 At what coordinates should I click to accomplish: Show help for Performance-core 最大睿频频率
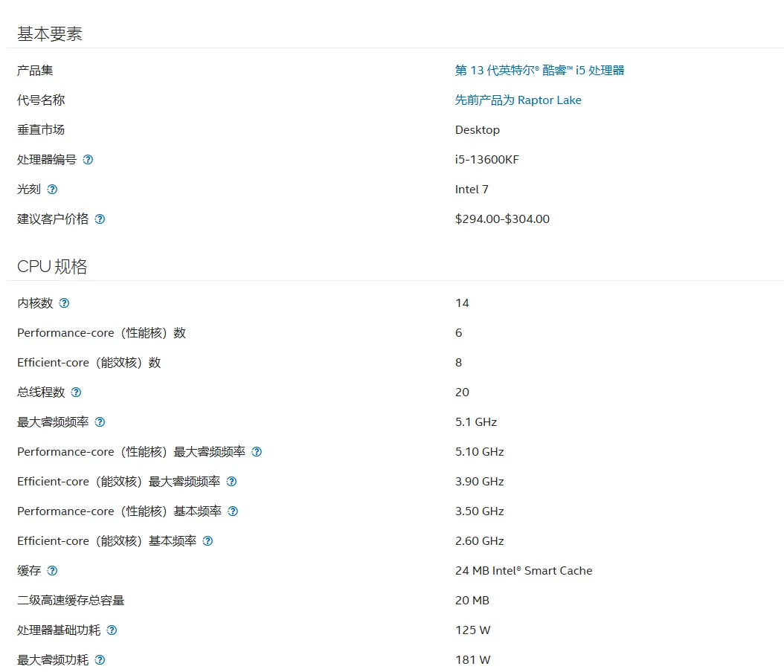257,452
